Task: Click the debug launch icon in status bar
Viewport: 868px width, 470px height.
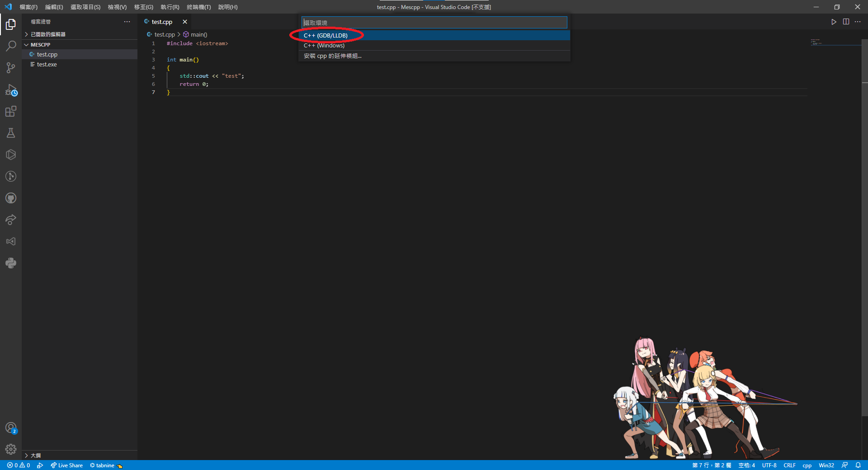Action: pos(40,465)
